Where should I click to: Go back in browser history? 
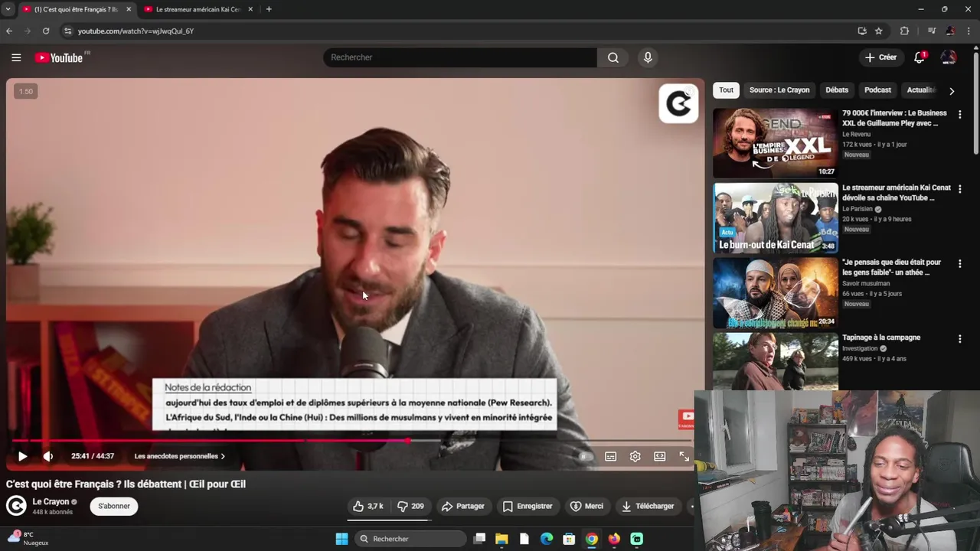pyautogui.click(x=9, y=31)
